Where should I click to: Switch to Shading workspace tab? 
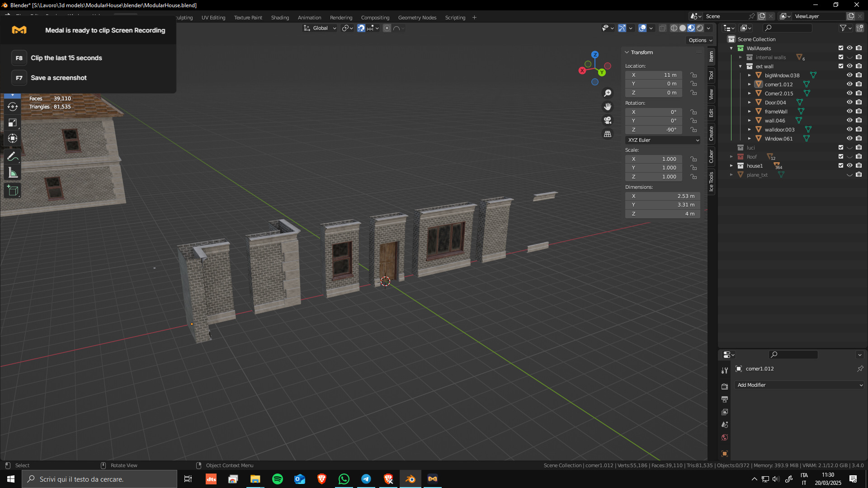pos(280,18)
